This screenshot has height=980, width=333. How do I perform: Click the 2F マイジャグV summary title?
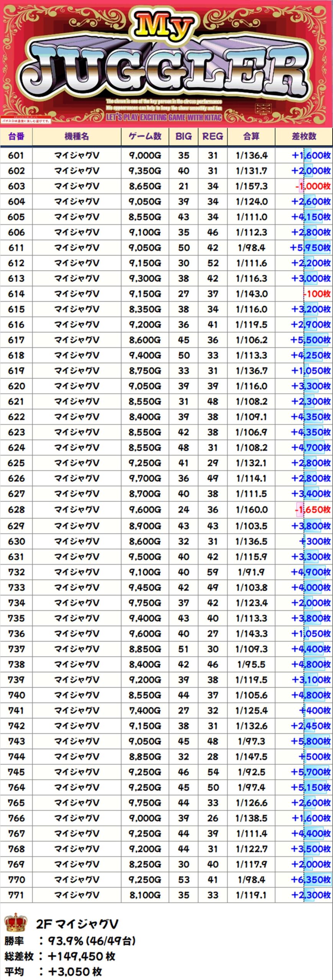tap(77, 924)
